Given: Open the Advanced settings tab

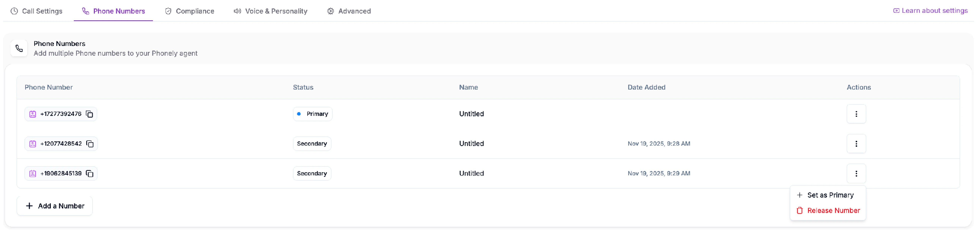Looking at the screenshot, I should click(x=348, y=11).
